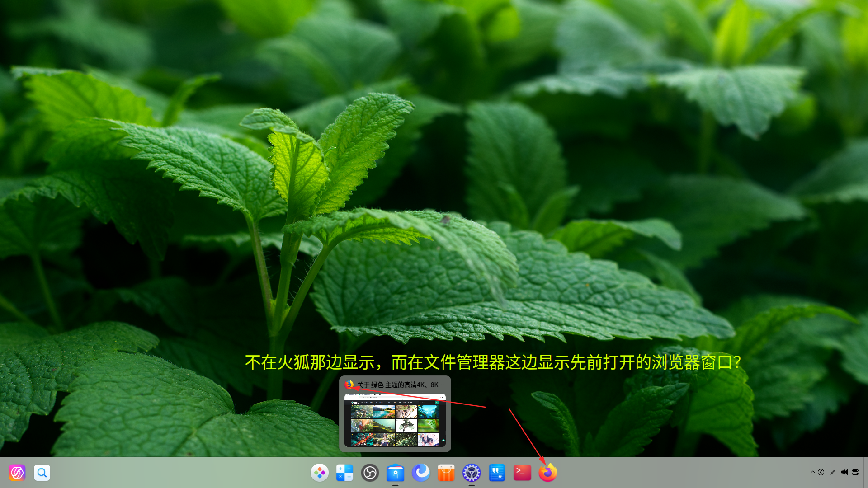The width and height of the screenshot is (868, 488).
Task: Click the show desktop strip at taskbar edge
Action: point(866,473)
